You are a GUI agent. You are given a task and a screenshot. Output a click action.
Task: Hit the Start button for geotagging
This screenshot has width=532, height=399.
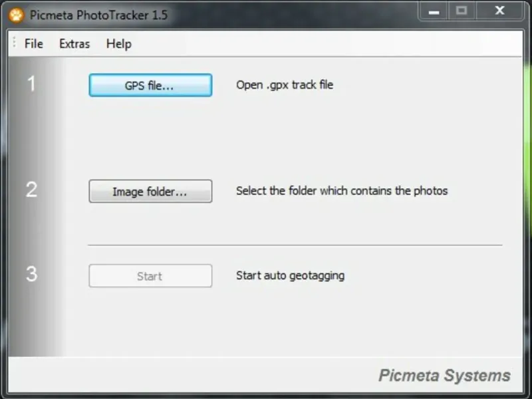coord(150,276)
